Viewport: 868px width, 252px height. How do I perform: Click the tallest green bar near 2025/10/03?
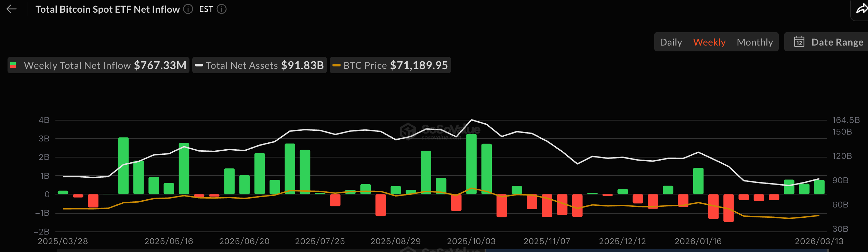click(471, 164)
